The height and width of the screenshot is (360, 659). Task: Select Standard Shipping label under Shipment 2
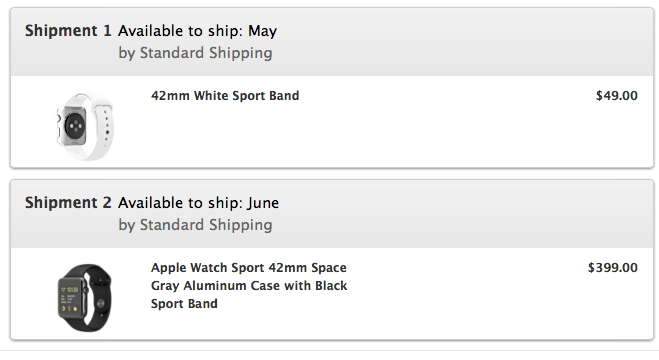click(x=206, y=225)
